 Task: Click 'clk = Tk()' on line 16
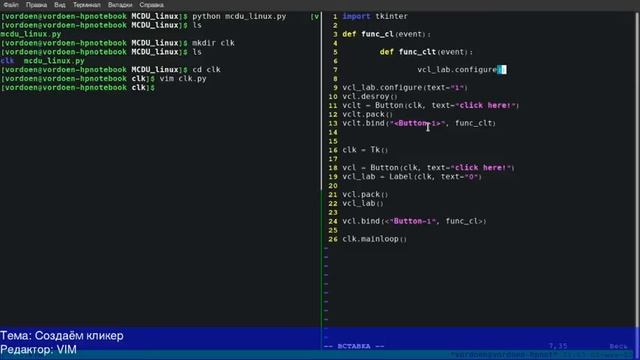(365, 150)
